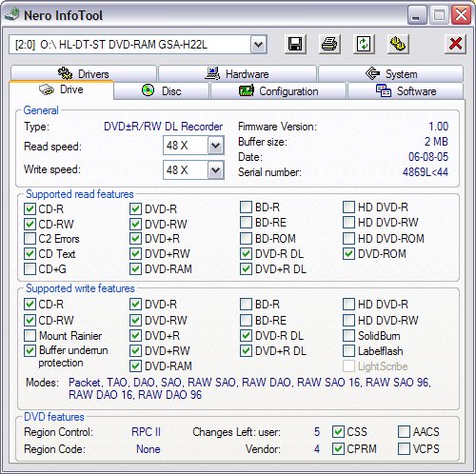
Task: Toggle DVD-RAM under read features
Action: [x=135, y=268]
